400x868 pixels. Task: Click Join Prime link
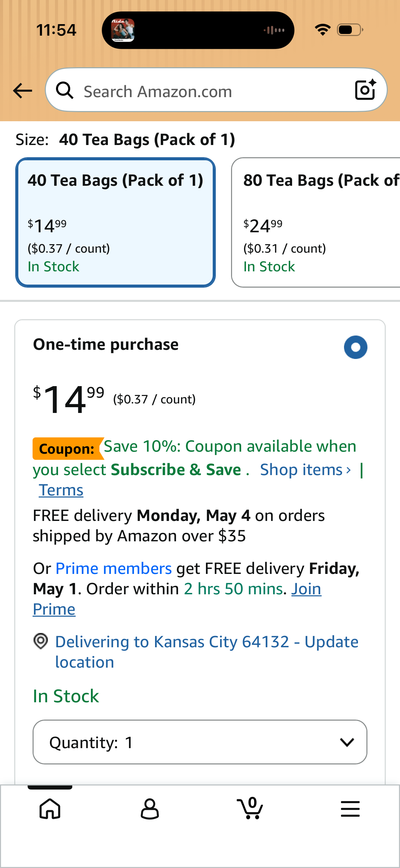[306, 589]
